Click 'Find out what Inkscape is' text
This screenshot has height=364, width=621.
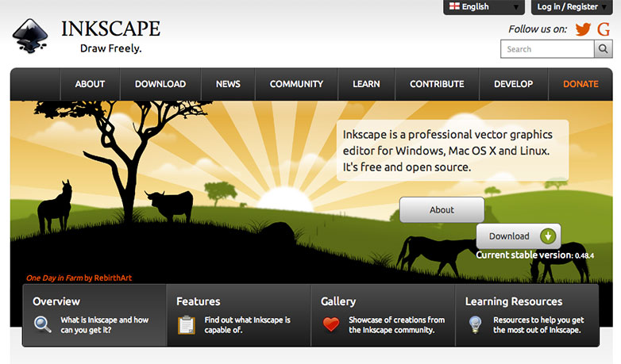(248, 320)
